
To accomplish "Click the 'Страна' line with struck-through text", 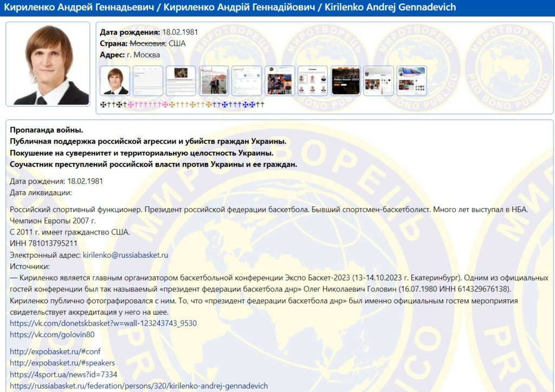I will pyautogui.click(x=143, y=43).
